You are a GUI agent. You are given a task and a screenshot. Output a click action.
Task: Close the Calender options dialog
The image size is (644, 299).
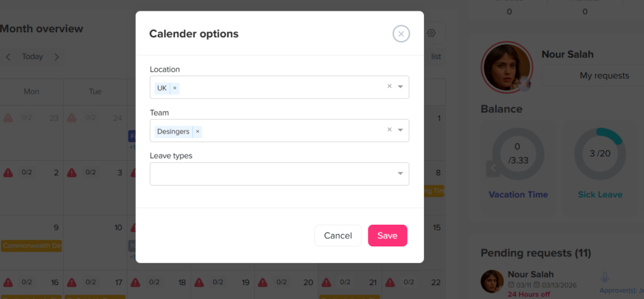pos(401,34)
